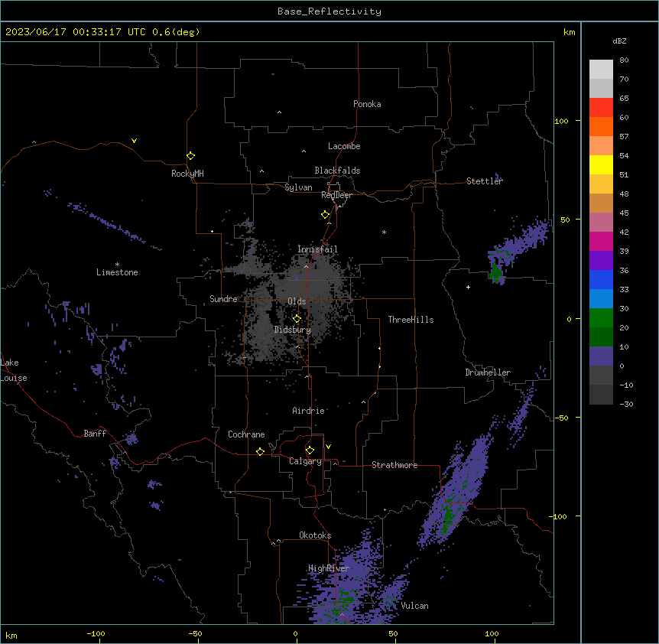Click the Sylvan label on the map
This screenshot has height=644, width=659.
click(x=298, y=187)
